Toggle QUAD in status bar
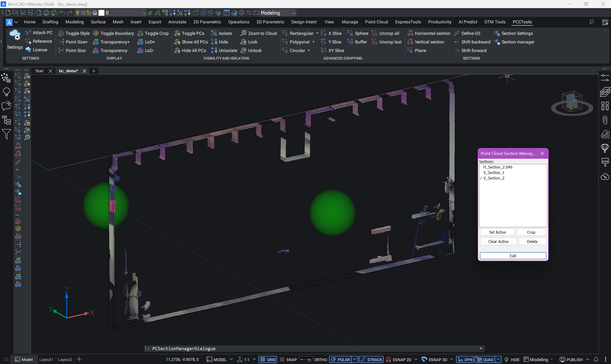Screen dimensions: 611x364 click(485, 359)
